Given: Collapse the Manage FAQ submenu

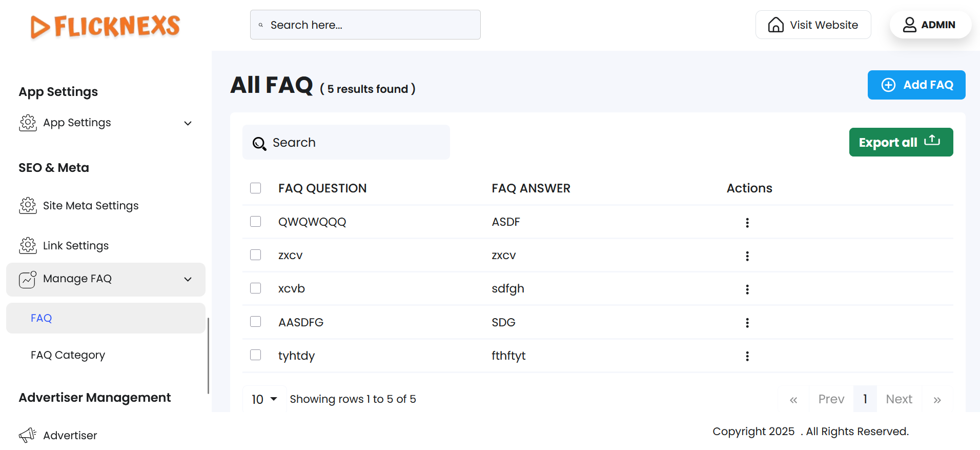Looking at the screenshot, I should click(x=188, y=279).
